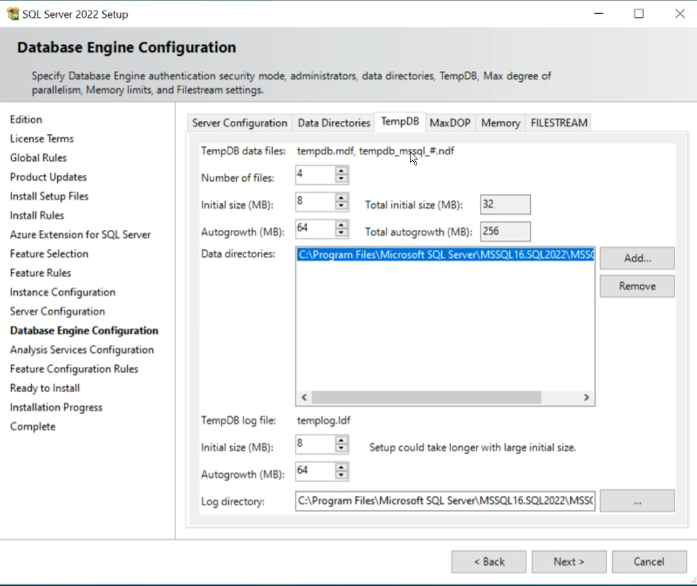Open the MaxDOP tab
This screenshot has width=697, height=586.
point(450,123)
